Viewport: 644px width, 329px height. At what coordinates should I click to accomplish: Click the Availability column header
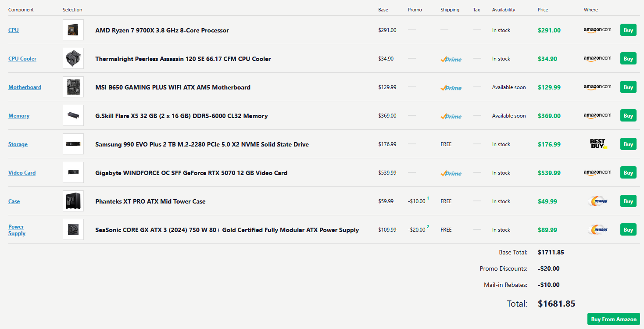pyautogui.click(x=504, y=10)
